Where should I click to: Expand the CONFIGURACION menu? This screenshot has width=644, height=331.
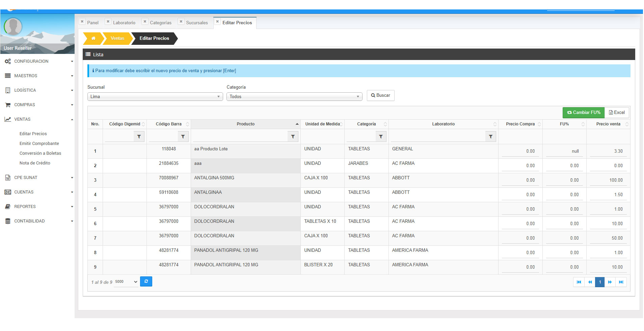click(x=37, y=61)
